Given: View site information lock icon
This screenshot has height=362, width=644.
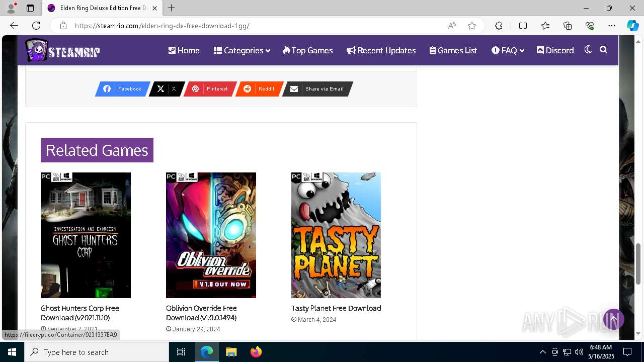Looking at the screenshot, I should (x=63, y=26).
